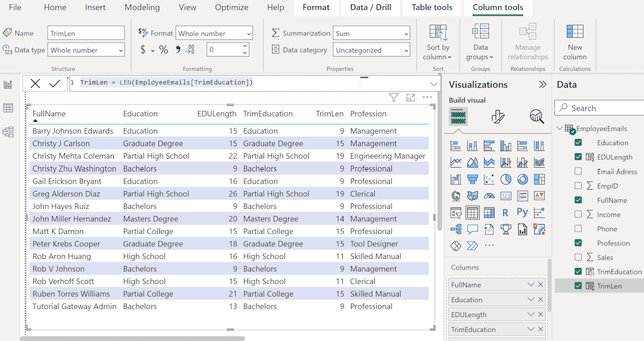The image size is (644, 341).
Task: Insert the Card (123) visual
Action: (506, 196)
